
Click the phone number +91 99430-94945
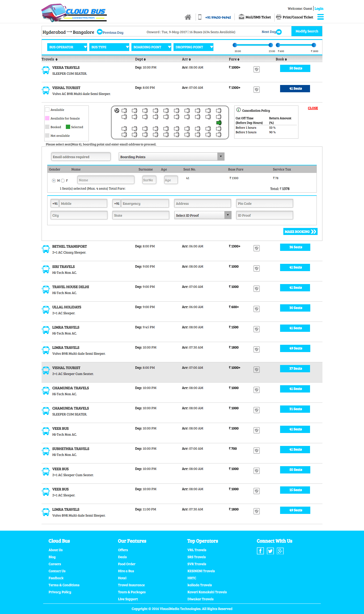218,18
